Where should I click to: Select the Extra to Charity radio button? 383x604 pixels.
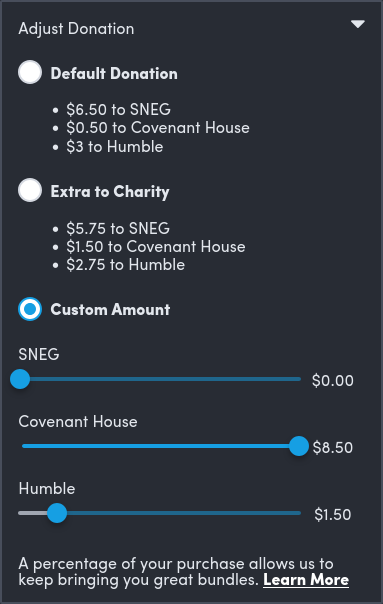(30, 190)
